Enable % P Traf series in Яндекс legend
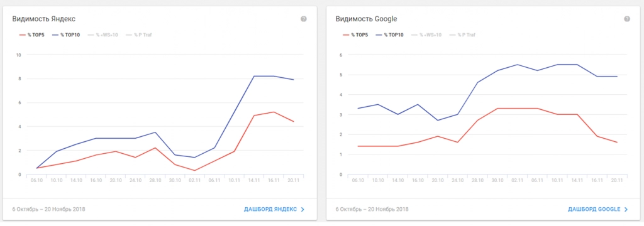The height and width of the screenshot is (226, 644). [x=138, y=35]
